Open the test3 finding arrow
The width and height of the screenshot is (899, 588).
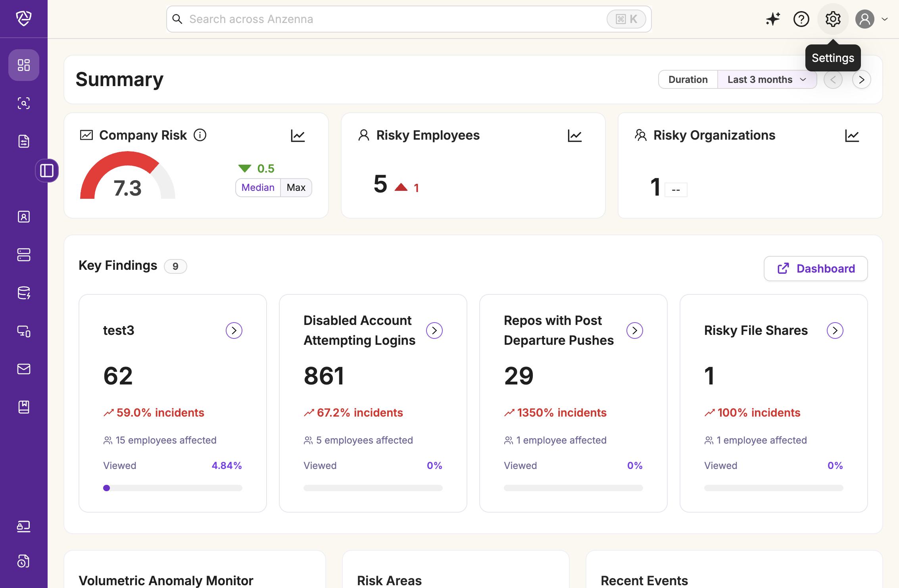pos(234,331)
